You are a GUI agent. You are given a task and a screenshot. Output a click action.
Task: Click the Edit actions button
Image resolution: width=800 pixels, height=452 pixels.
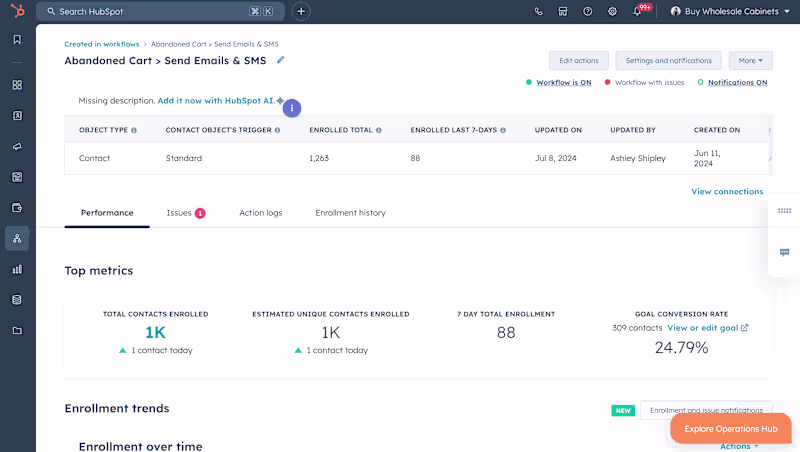[x=578, y=61]
